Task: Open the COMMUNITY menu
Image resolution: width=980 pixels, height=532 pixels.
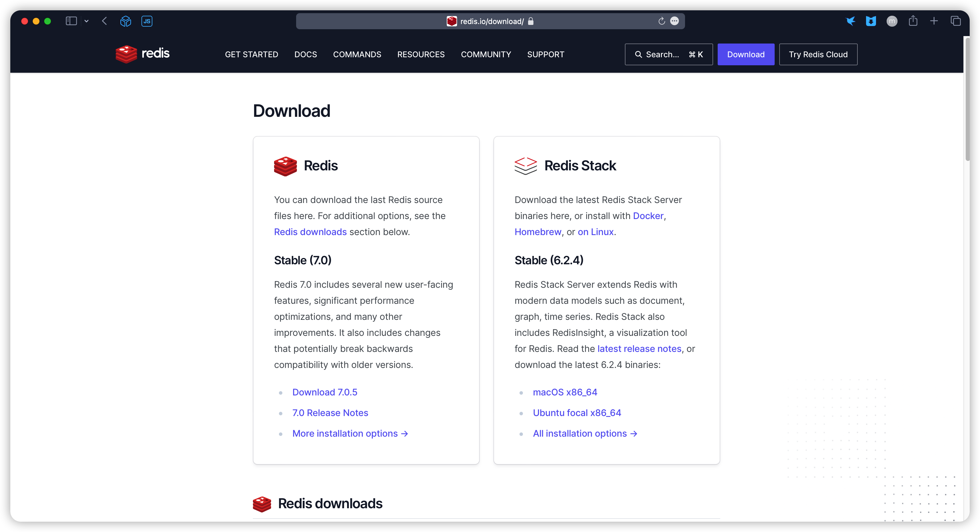Action: [x=486, y=54]
